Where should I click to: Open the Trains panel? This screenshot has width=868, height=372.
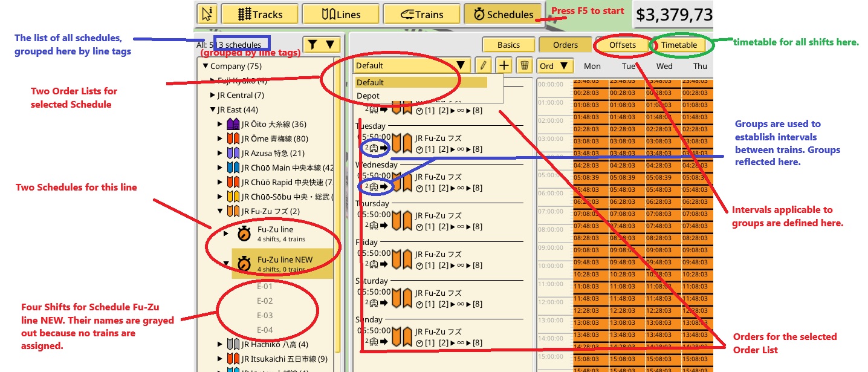[x=421, y=14]
